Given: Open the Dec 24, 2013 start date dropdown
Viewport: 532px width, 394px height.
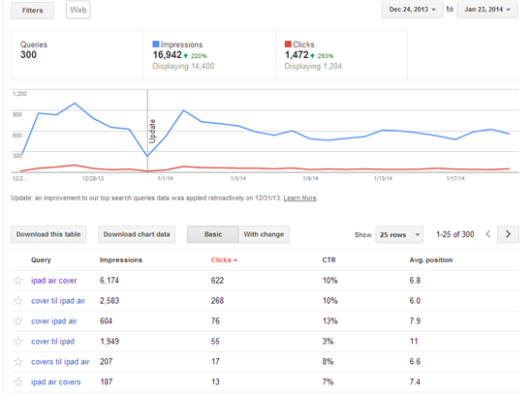Looking at the screenshot, I should point(412,10).
